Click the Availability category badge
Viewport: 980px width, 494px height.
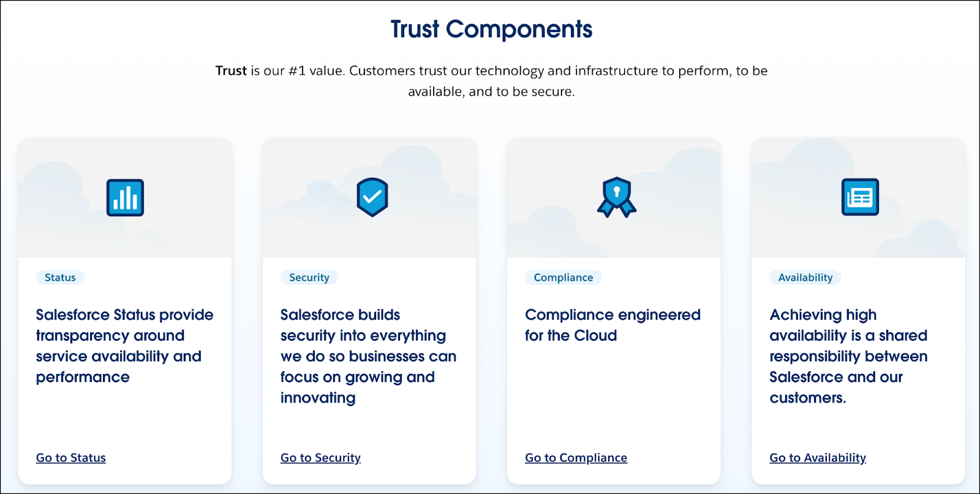pyautogui.click(x=805, y=277)
